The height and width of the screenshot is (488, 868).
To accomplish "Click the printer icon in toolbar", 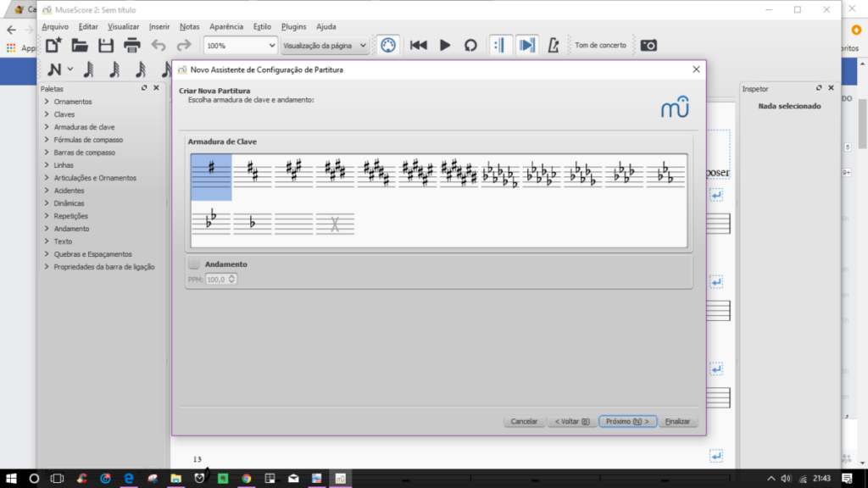I will coord(131,45).
